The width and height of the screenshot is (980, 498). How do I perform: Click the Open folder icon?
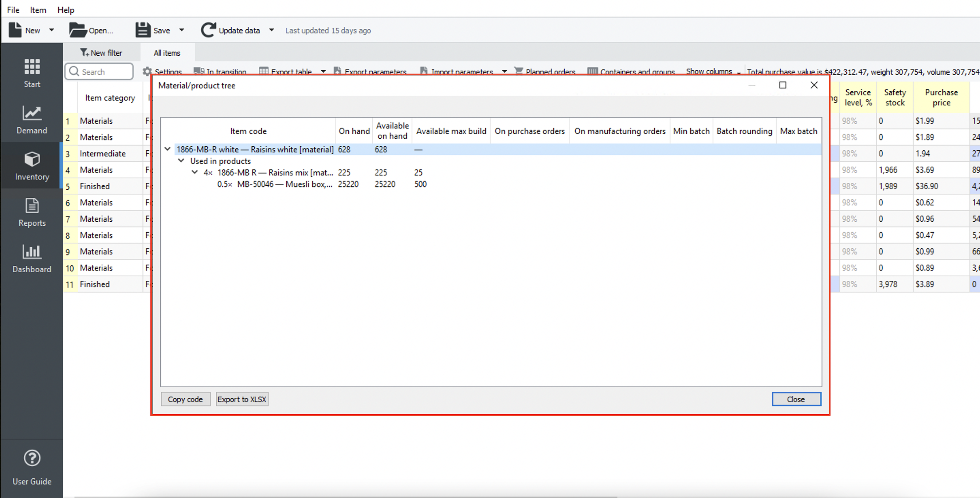pyautogui.click(x=77, y=30)
